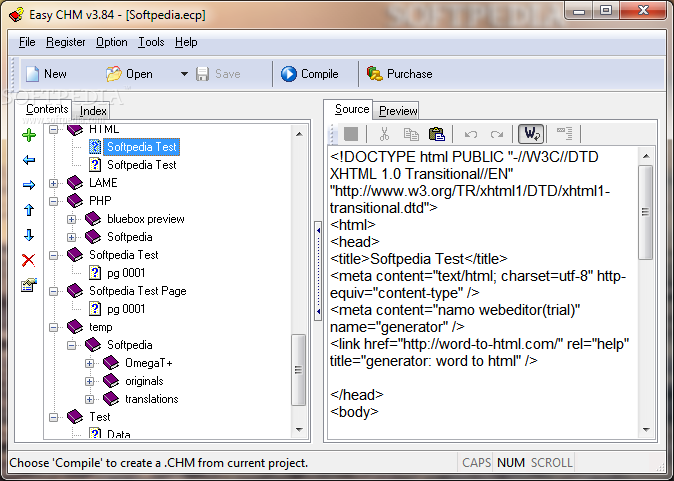This screenshot has height=481, width=674.
Task: Select pg 0001 under Softpedia Test
Action: 126,273
